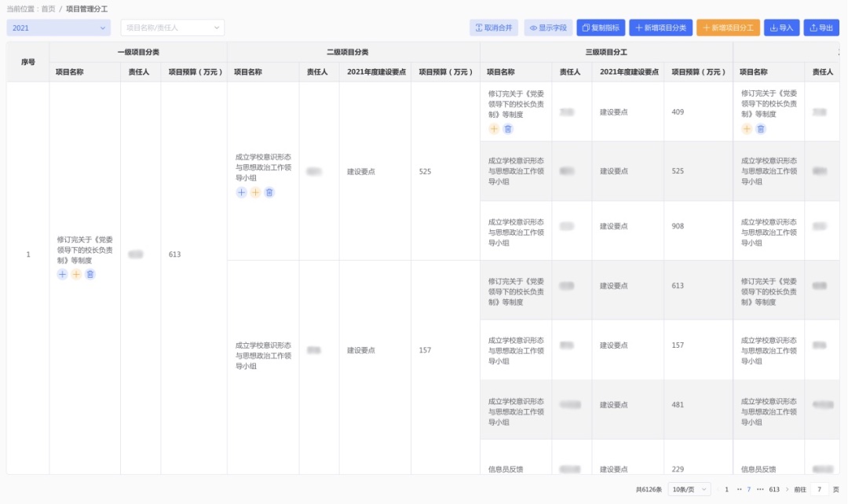848x504 pixels.
Task: Open the 2021 year dropdown
Action: click(59, 27)
